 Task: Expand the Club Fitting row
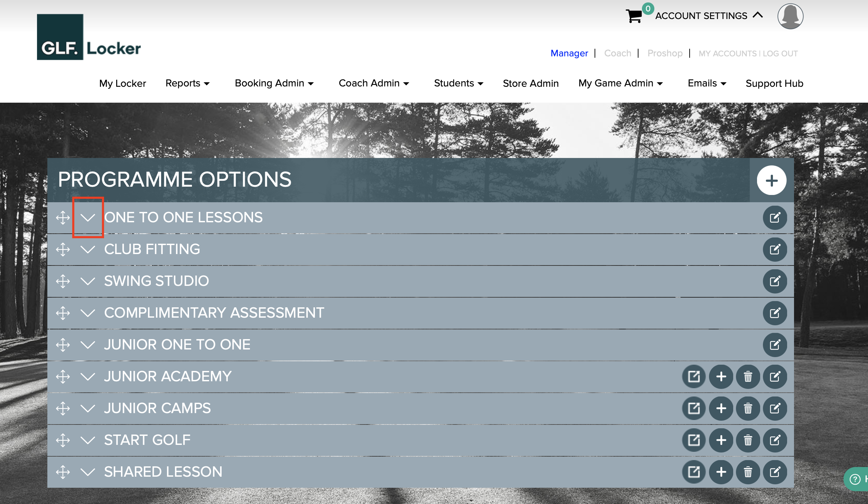tap(88, 249)
